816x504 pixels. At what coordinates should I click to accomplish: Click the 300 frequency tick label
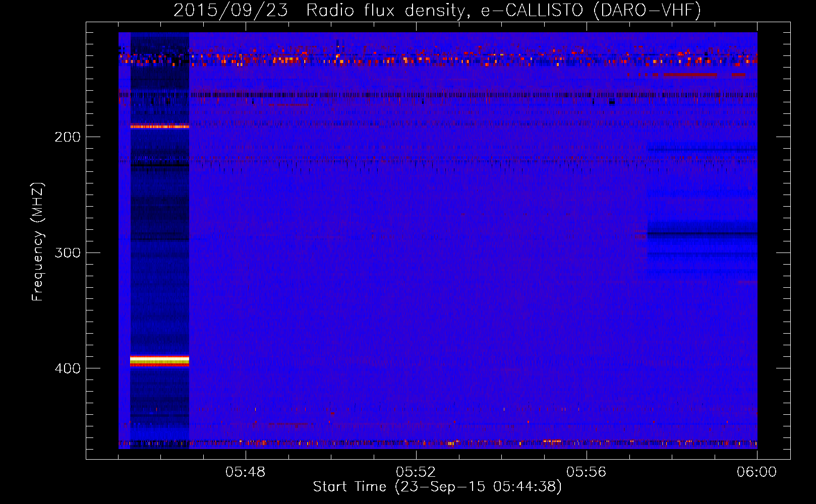(x=68, y=253)
